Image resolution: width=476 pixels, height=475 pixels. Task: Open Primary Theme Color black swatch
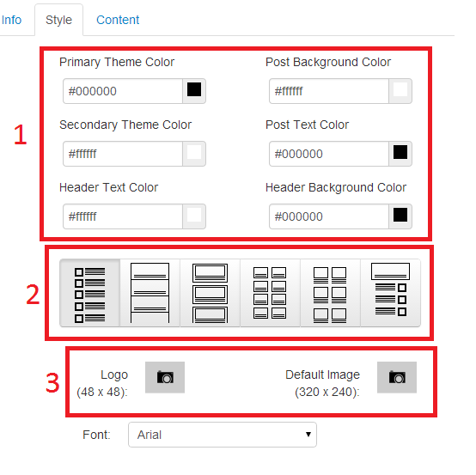click(194, 91)
